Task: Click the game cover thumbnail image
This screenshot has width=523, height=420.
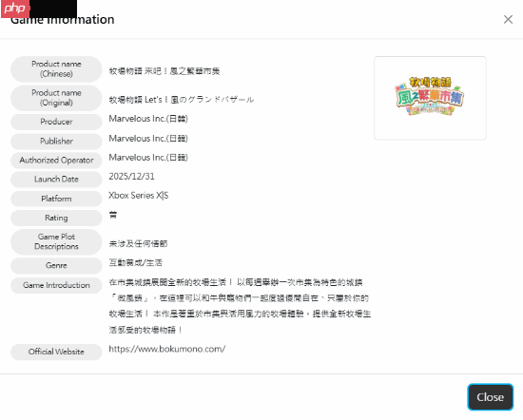Action: tap(430, 98)
